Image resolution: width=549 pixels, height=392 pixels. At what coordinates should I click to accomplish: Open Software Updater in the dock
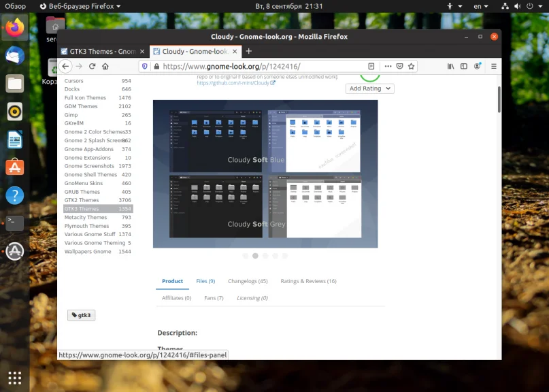(x=15, y=251)
